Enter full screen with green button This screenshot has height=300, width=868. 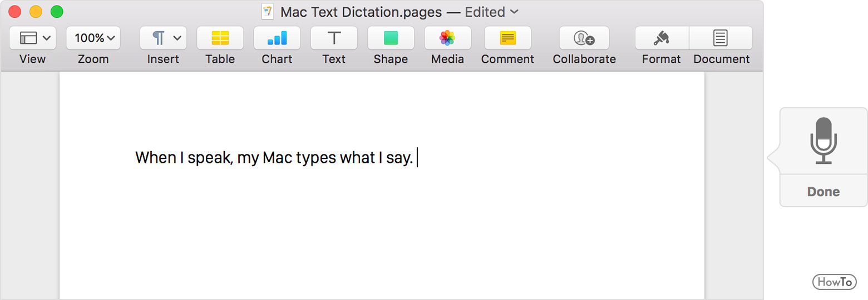(x=57, y=12)
